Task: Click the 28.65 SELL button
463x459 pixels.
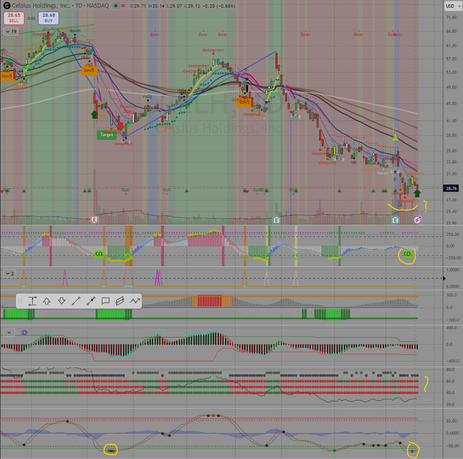Action: [14, 18]
